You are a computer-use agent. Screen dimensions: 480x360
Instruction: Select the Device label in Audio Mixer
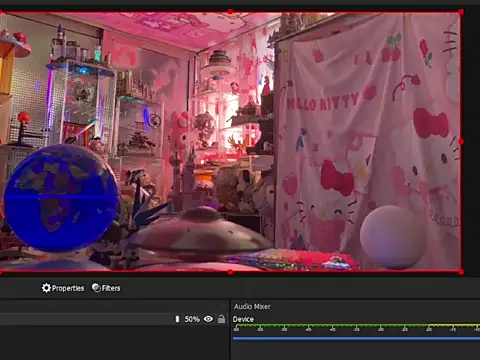[243, 319]
